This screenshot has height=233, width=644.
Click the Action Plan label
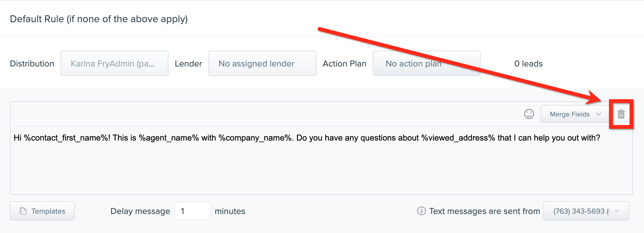[x=345, y=64]
